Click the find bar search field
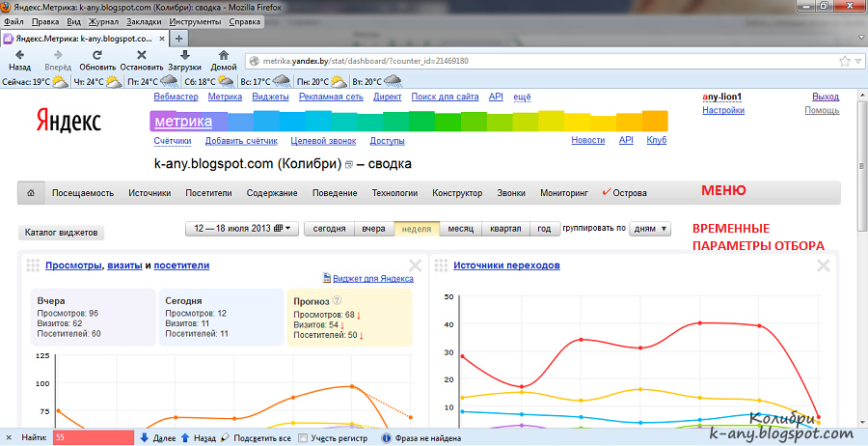The width and height of the screenshot is (868, 446). coord(93,437)
